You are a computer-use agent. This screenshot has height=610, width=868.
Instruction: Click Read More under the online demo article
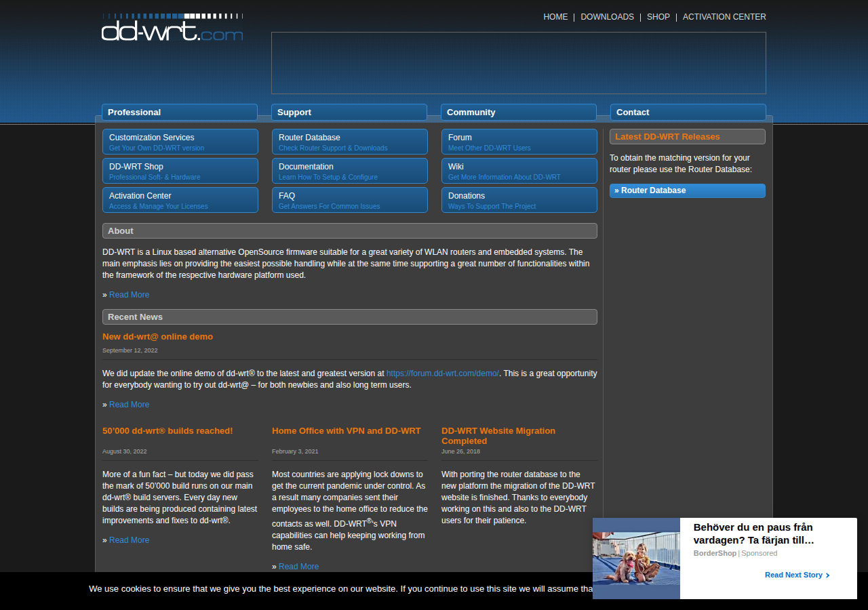coord(129,405)
